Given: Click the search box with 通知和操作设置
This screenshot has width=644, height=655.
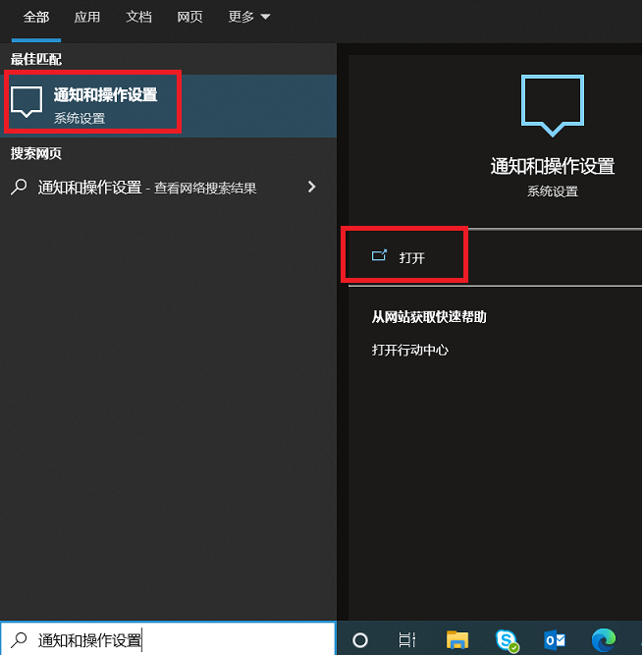Looking at the screenshot, I should point(168,639).
